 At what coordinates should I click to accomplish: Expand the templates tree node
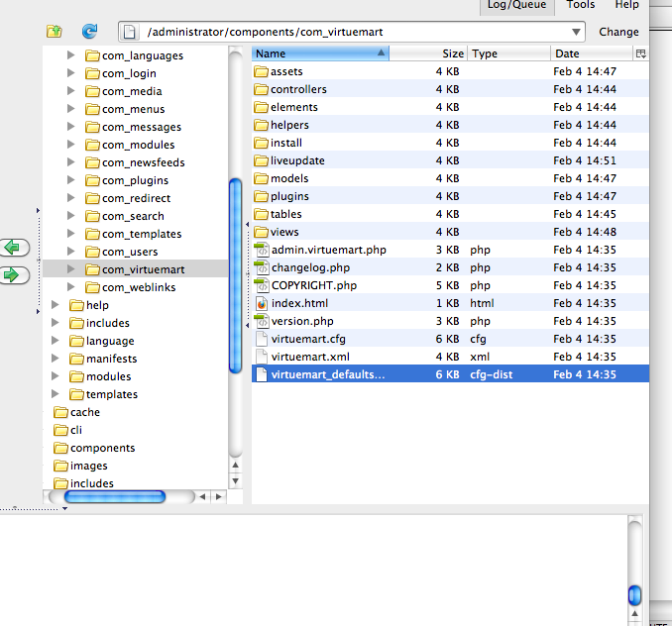coord(55,394)
